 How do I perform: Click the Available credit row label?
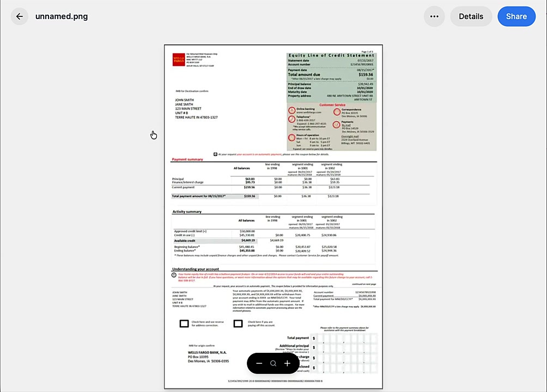coord(185,241)
